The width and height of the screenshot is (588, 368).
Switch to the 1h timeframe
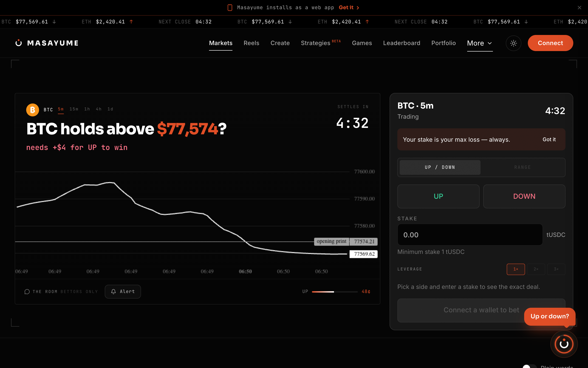coord(87,109)
